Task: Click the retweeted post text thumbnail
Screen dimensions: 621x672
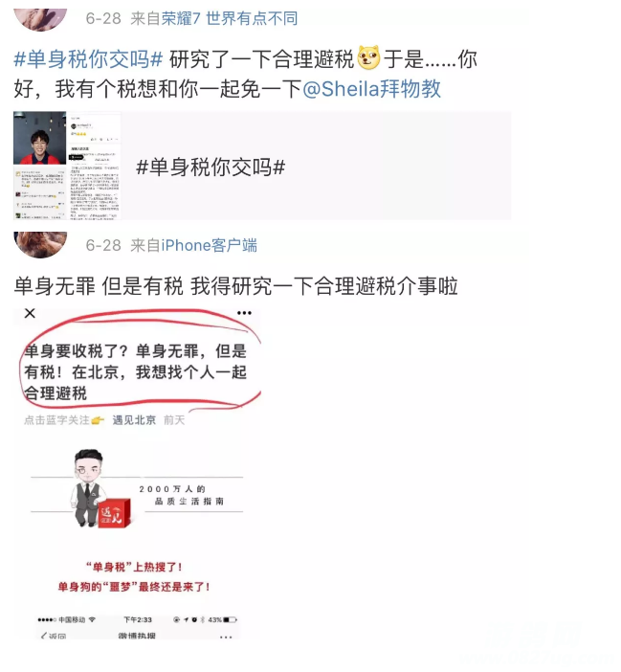Action: pyautogui.click(x=94, y=166)
